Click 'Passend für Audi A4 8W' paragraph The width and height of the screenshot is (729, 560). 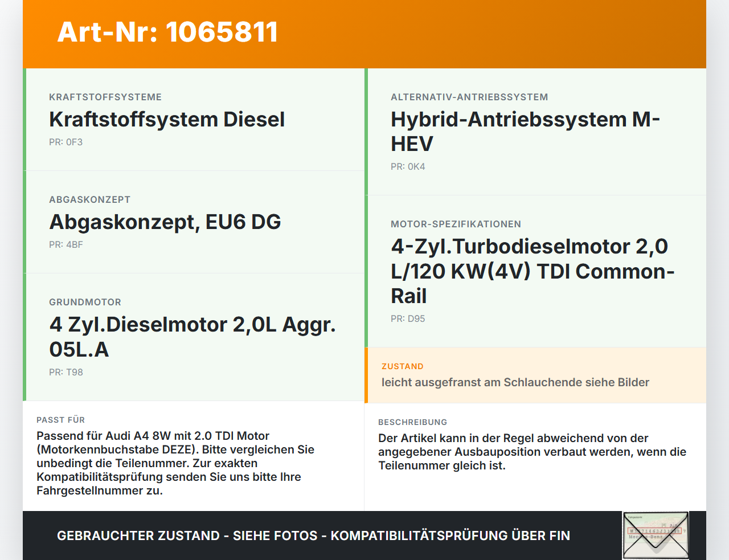(175, 463)
